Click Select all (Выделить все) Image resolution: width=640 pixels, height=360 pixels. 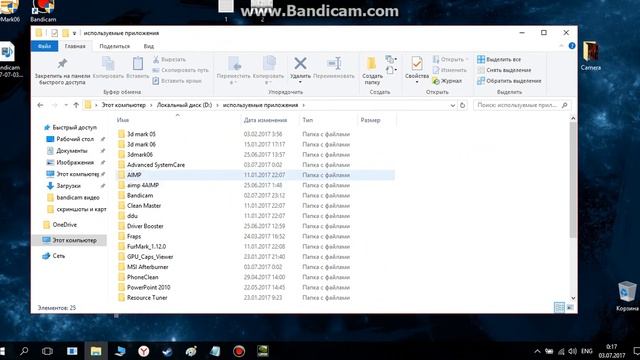point(499,60)
